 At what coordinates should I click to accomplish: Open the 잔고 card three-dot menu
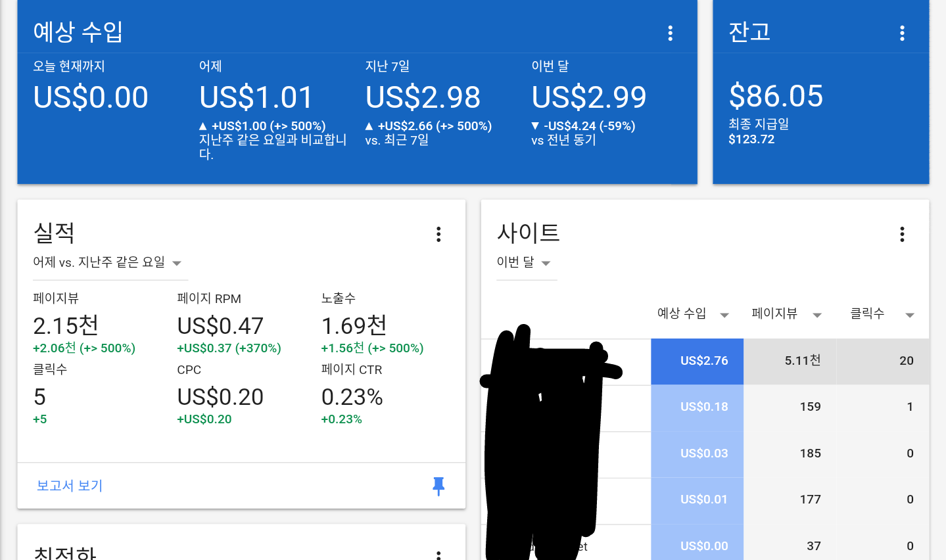[902, 34]
